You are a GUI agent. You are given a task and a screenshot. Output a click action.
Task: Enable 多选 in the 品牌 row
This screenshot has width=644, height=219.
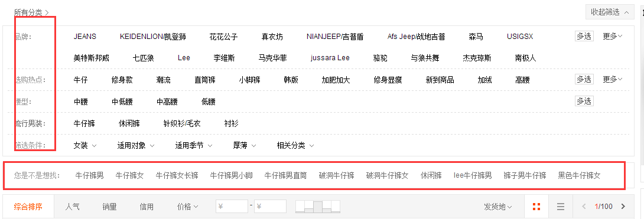pyautogui.click(x=584, y=36)
